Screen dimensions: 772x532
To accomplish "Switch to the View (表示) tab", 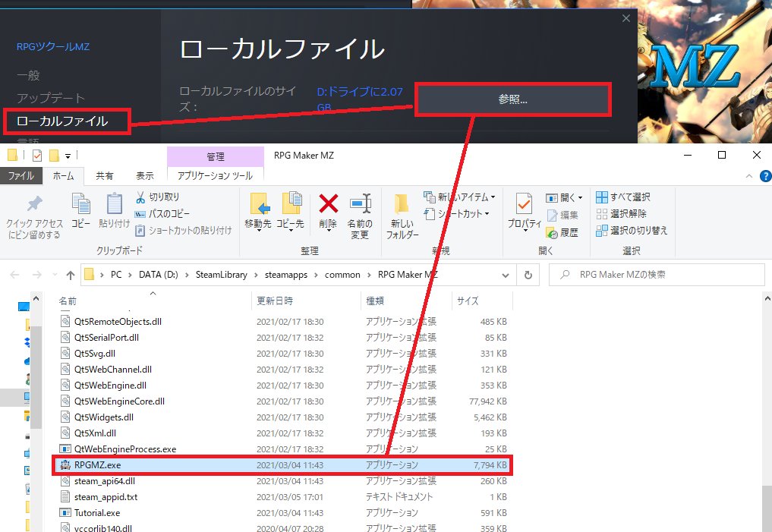I will (x=145, y=176).
